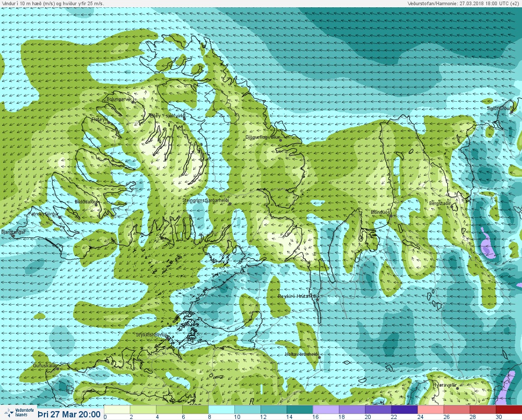
Task: Click the Bjargtangar station label
Action: [x=13, y=232]
